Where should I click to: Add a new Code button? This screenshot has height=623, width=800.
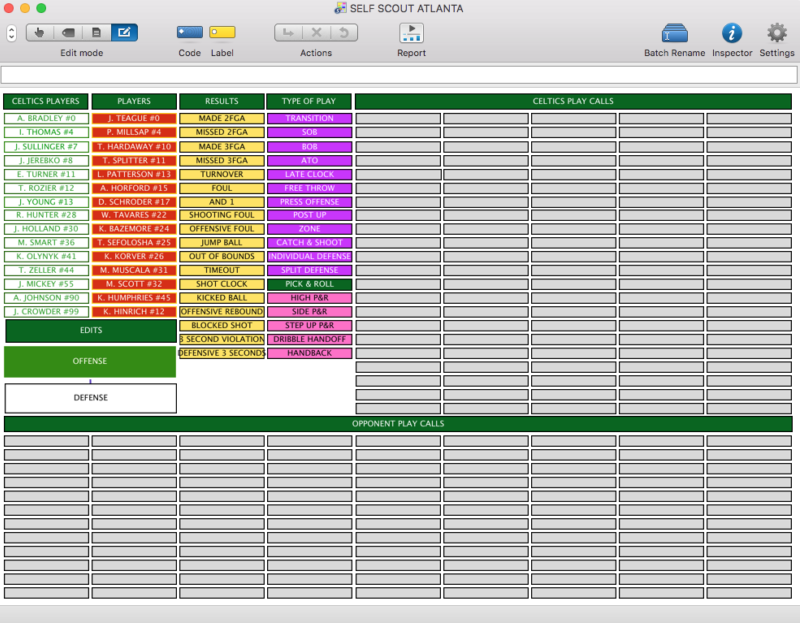190,33
